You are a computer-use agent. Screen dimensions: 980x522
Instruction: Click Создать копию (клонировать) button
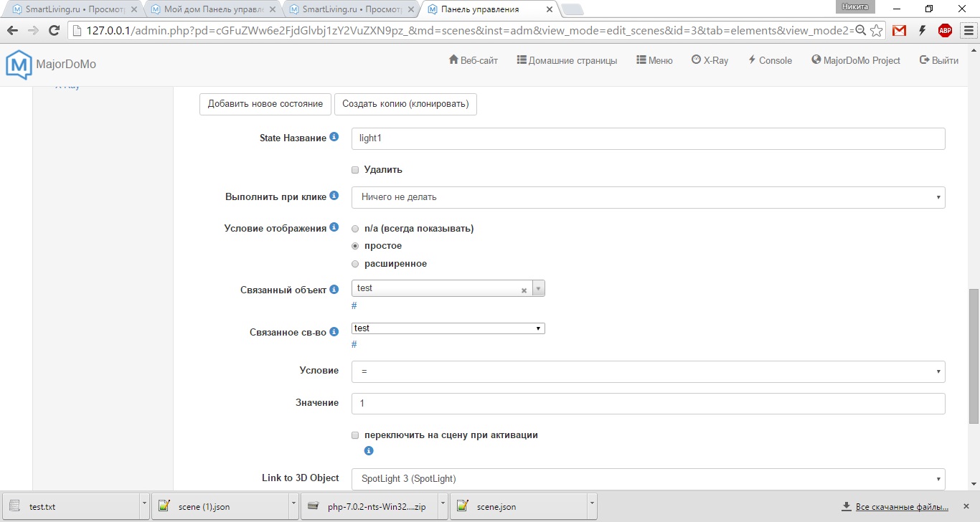point(405,104)
